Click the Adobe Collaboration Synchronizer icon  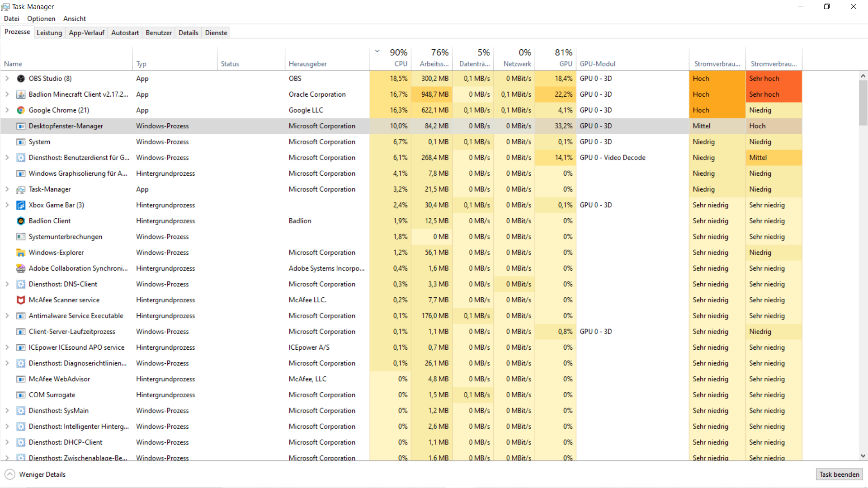21,268
